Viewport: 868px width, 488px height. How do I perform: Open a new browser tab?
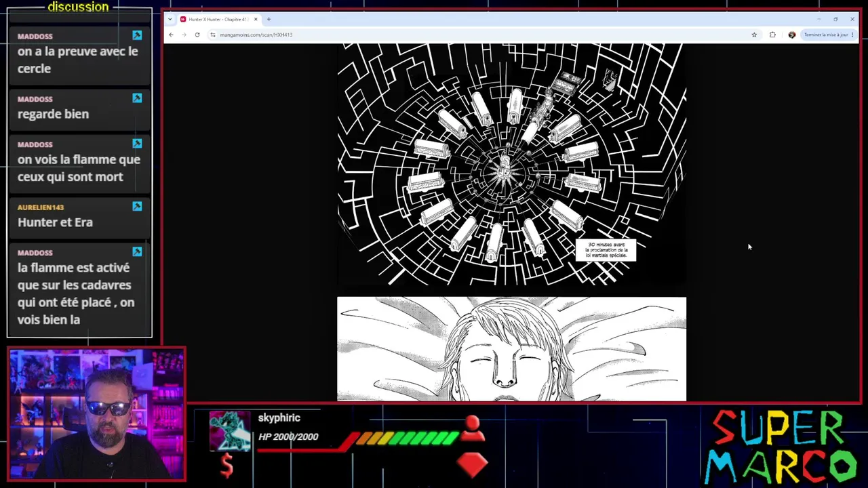[x=269, y=19]
